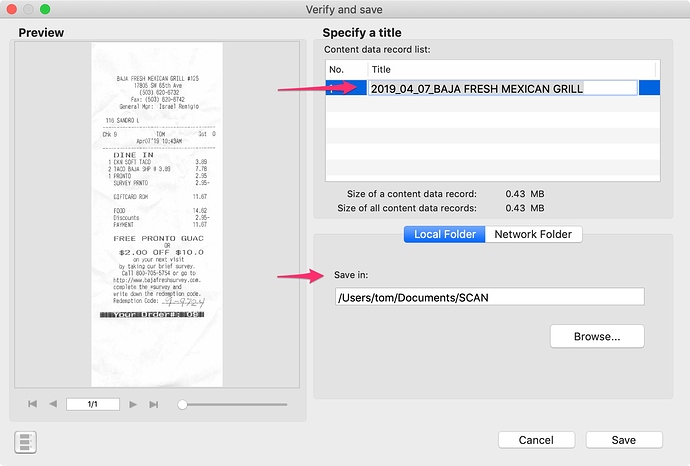Click the green zoom window button
Viewport: 690px width, 466px height.
45,9
